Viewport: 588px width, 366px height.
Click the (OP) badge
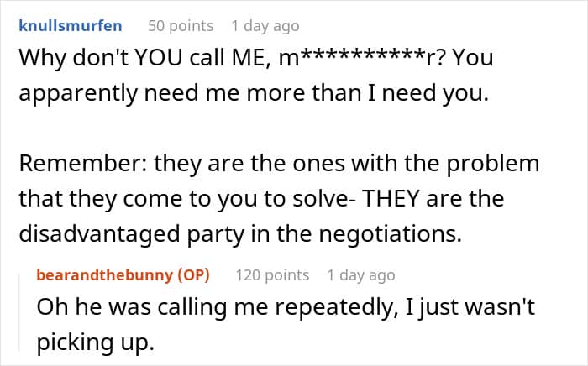point(190,274)
